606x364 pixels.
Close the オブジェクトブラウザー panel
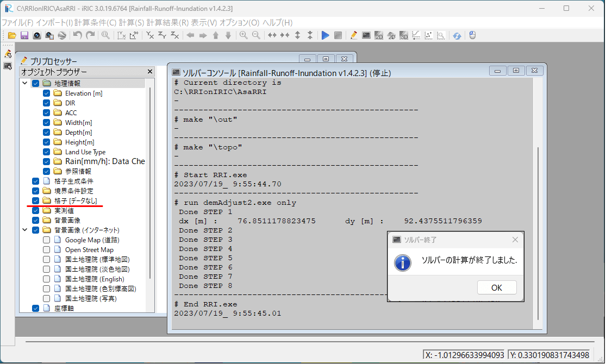pyautogui.click(x=151, y=72)
